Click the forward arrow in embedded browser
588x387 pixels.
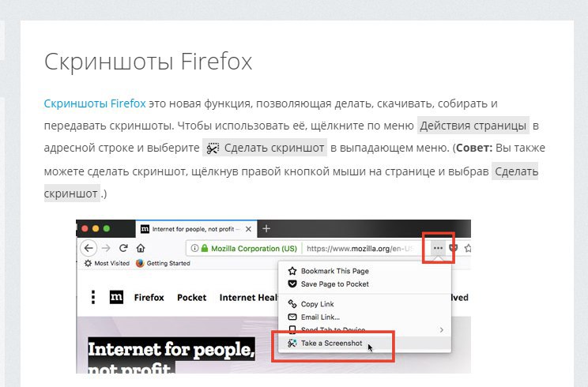(106, 248)
